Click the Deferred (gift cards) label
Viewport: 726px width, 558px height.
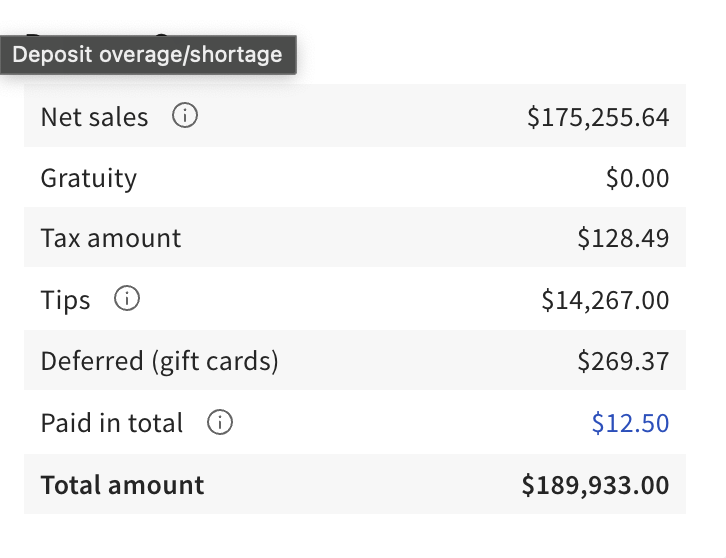(x=159, y=361)
